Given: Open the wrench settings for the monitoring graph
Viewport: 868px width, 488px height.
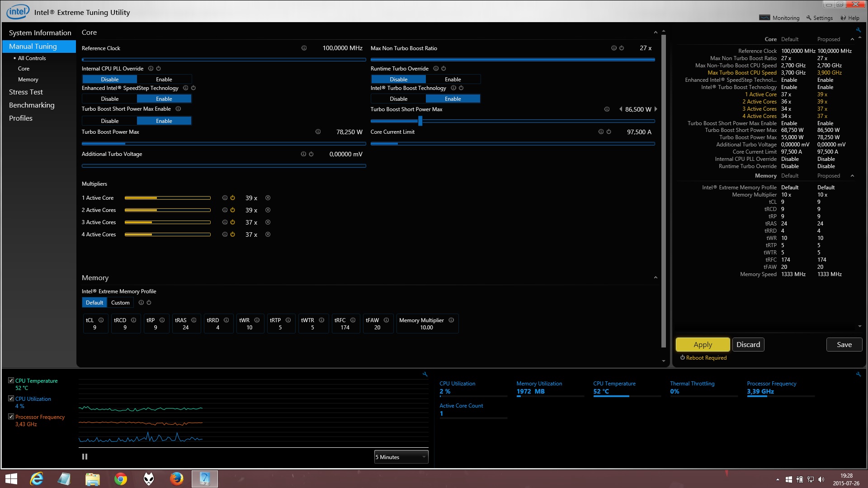Looking at the screenshot, I should [425, 374].
